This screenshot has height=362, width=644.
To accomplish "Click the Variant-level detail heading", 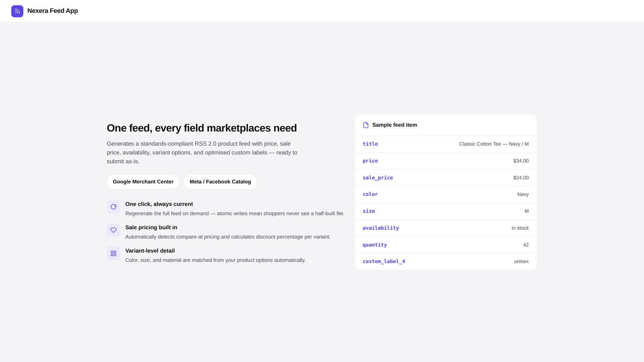I will (150, 251).
